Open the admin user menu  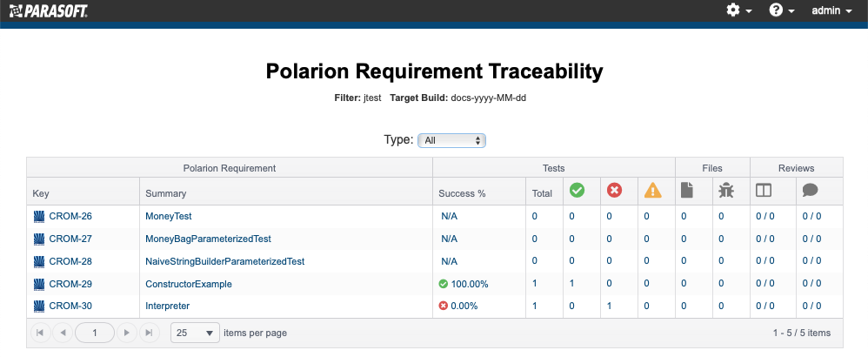point(831,10)
